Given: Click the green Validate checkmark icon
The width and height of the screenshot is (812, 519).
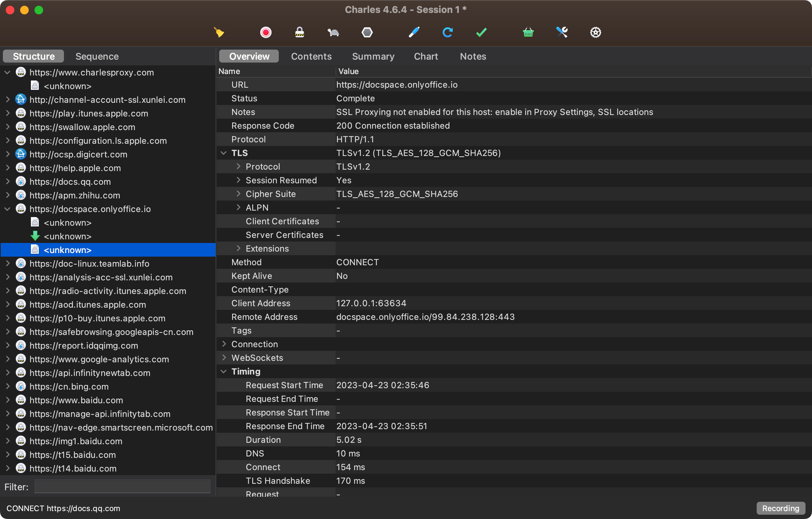Looking at the screenshot, I should (481, 32).
